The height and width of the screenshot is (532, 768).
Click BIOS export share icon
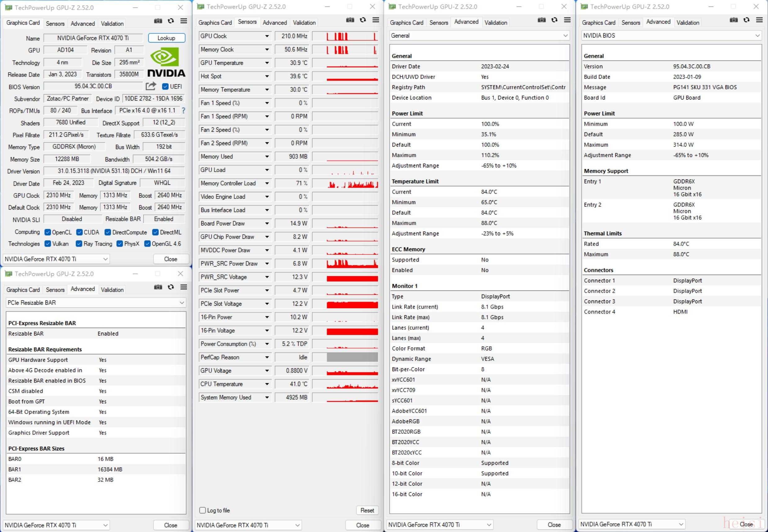pyautogui.click(x=151, y=86)
